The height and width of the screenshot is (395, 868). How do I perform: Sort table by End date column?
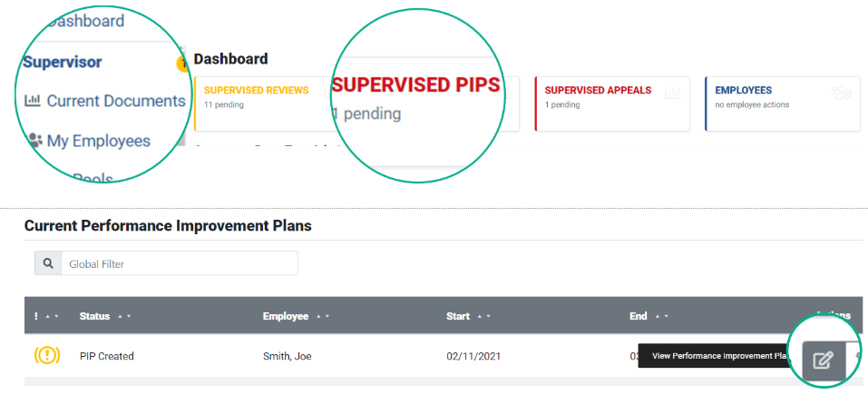649,316
